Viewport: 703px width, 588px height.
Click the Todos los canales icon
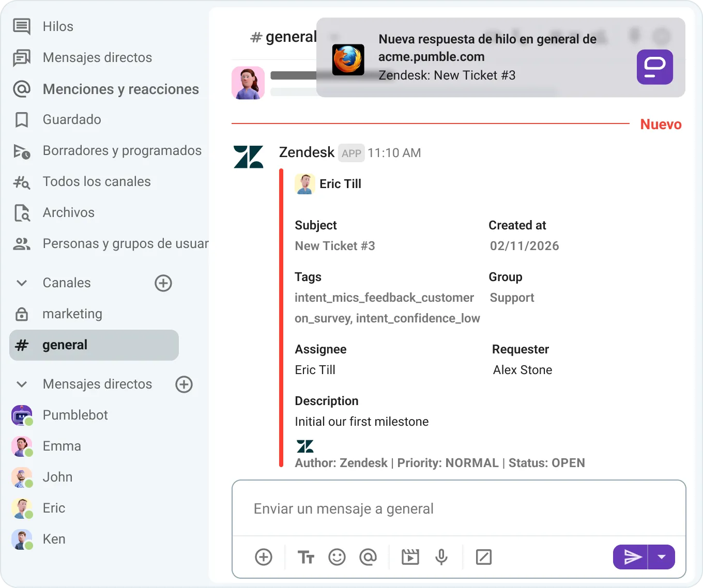click(22, 182)
